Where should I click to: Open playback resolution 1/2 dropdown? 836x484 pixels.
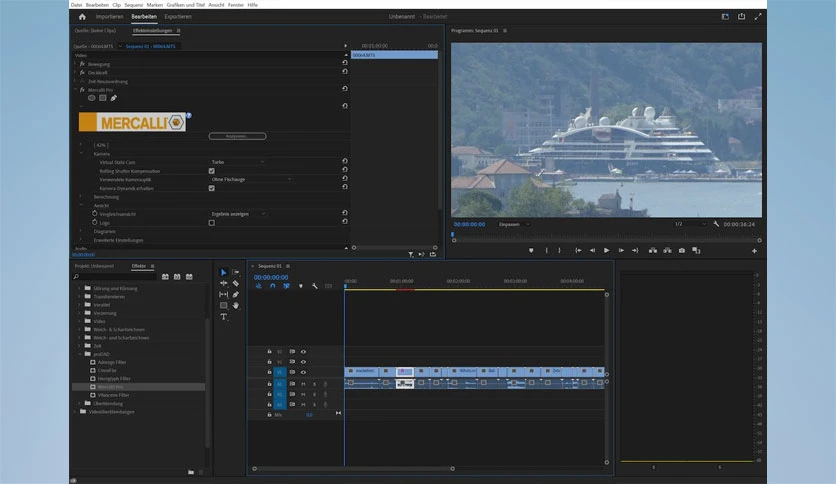(x=690, y=224)
